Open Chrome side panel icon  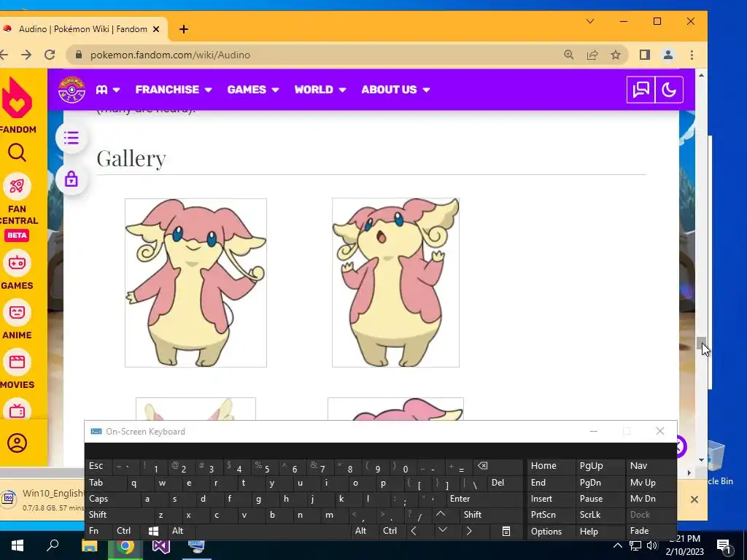coord(645,55)
